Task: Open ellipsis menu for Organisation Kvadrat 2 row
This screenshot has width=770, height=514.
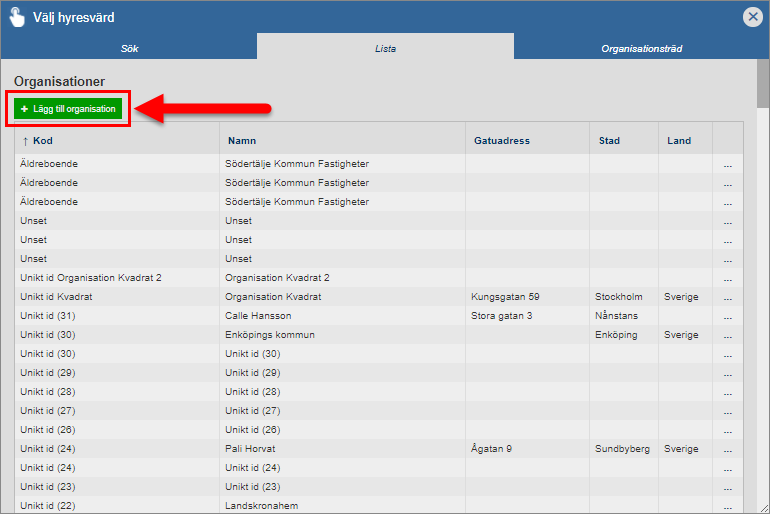Action: tap(728, 278)
